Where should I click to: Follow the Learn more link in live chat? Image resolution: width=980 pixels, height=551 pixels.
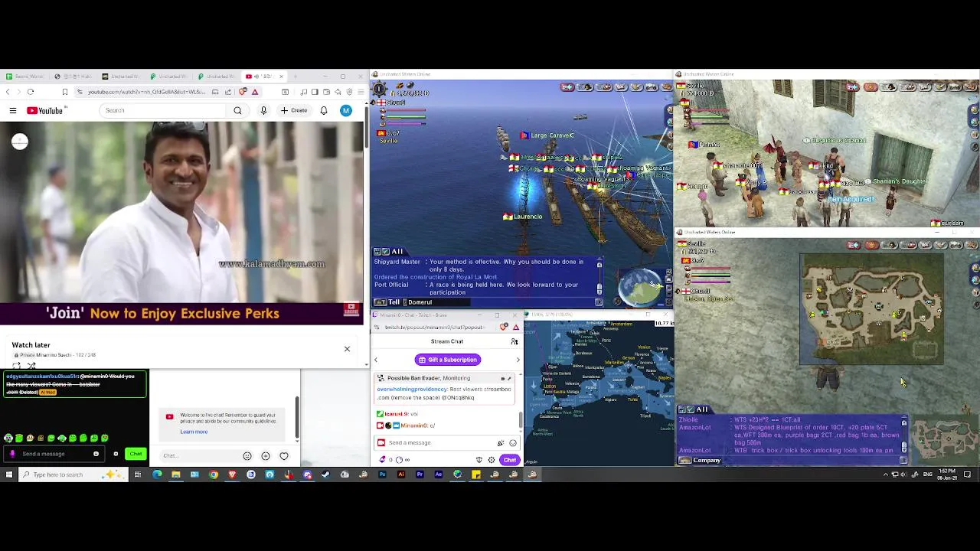[x=194, y=432]
